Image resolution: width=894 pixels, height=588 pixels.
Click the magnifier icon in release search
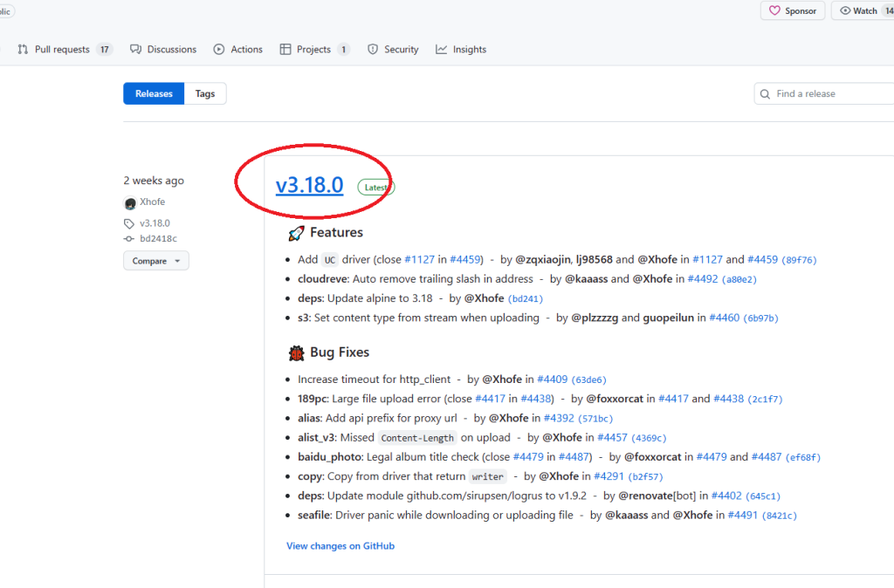pos(766,94)
